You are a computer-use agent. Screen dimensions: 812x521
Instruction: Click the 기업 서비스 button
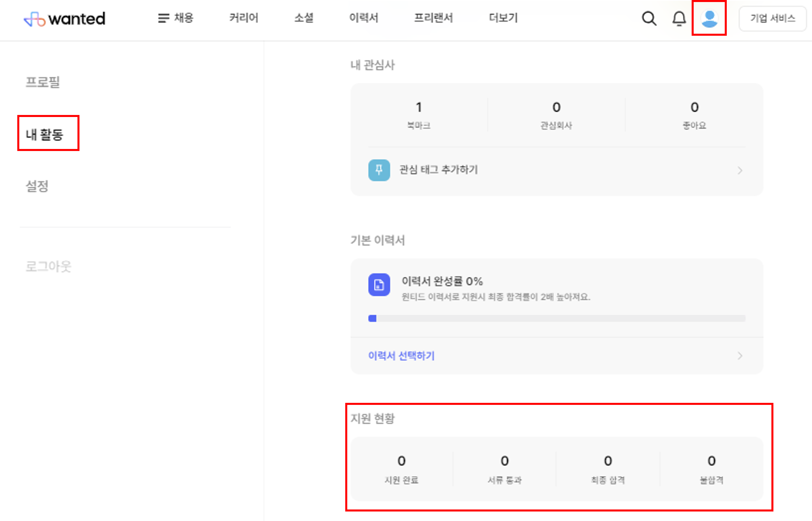773,19
